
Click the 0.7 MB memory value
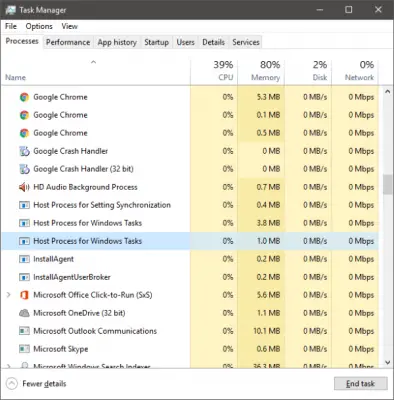click(x=268, y=187)
